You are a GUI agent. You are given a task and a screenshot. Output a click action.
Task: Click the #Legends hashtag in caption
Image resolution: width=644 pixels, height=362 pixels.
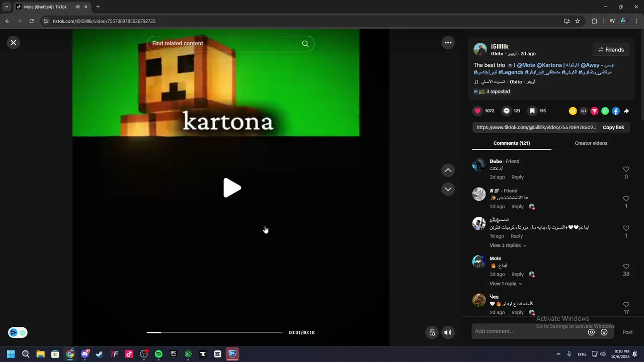click(x=511, y=72)
